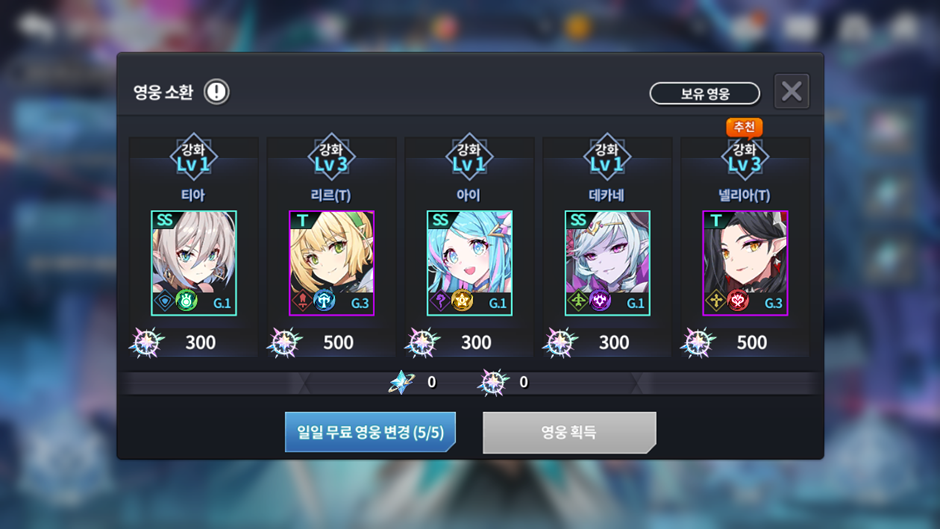Select 아이 hero portrait
The width and height of the screenshot is (940, 529).
(469, 263)
